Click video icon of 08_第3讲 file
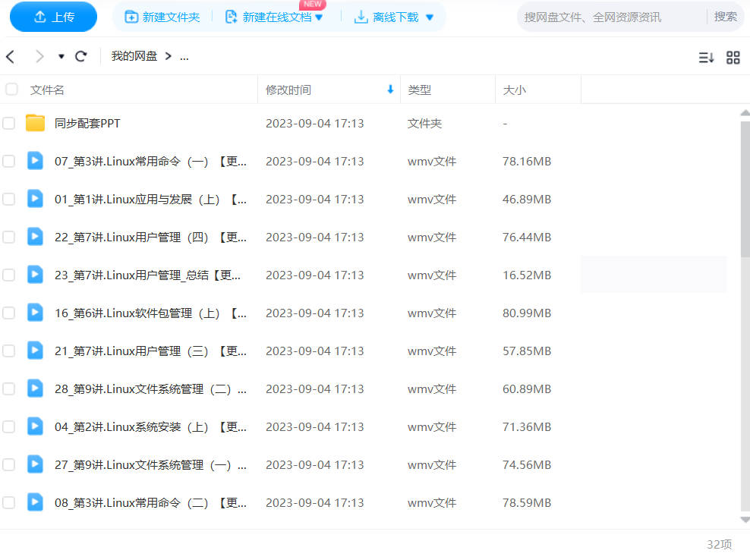750x560 pixels. tap(35, 502)
